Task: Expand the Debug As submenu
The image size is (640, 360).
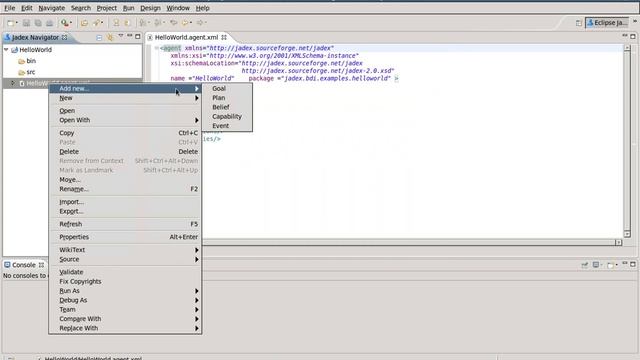Action: click(x=125, y=300)
